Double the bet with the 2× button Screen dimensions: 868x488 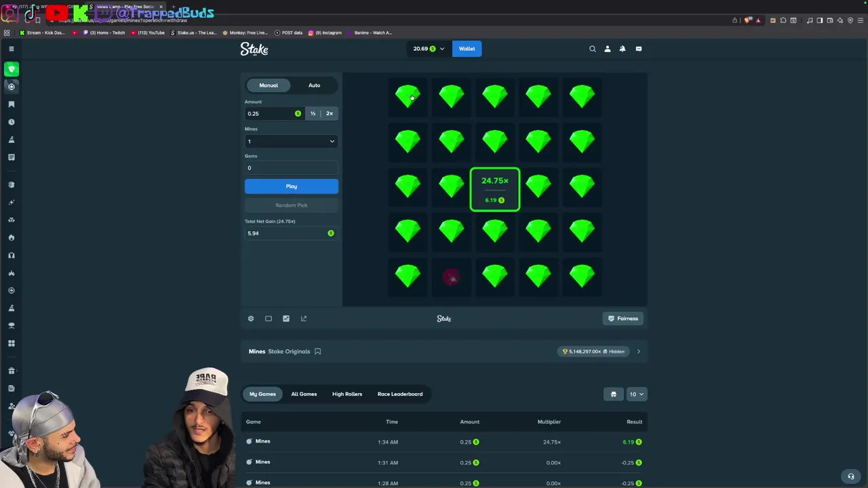click(x=330, y=114)
